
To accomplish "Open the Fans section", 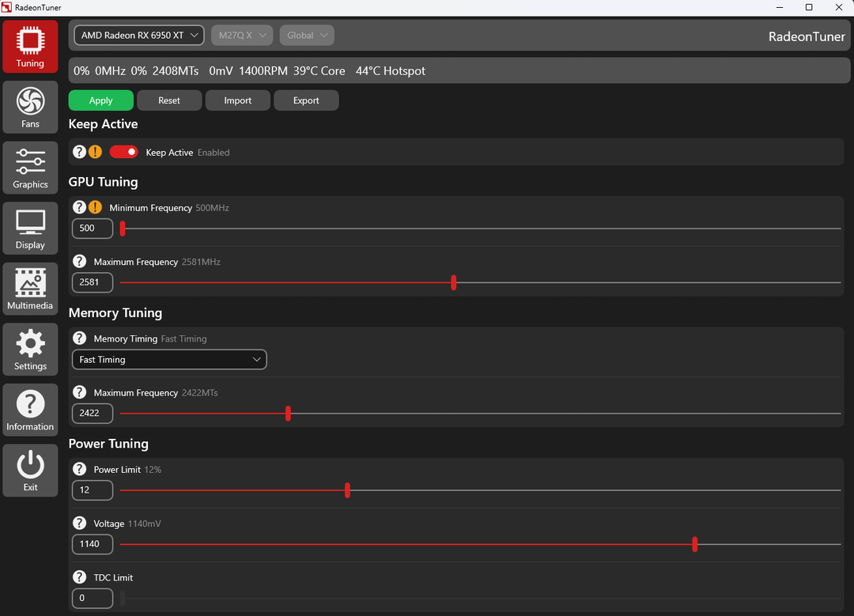I will pyautogui.click(x=30, y=108).
